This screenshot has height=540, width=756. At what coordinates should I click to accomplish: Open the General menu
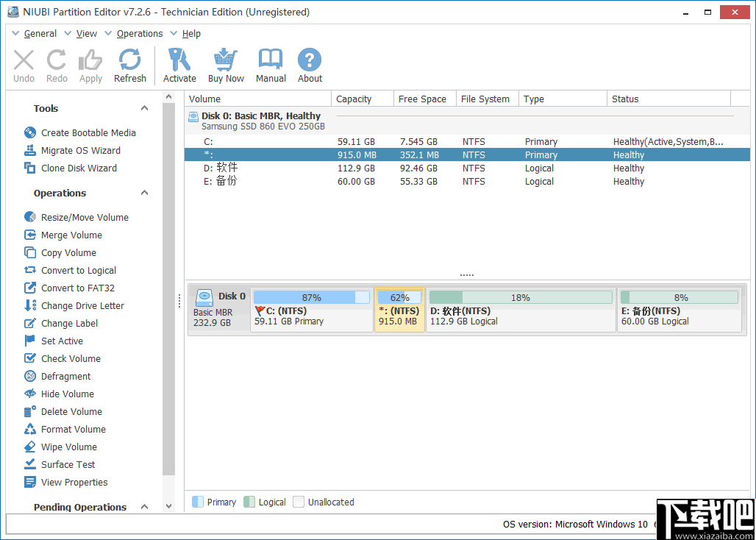[35, 33]
